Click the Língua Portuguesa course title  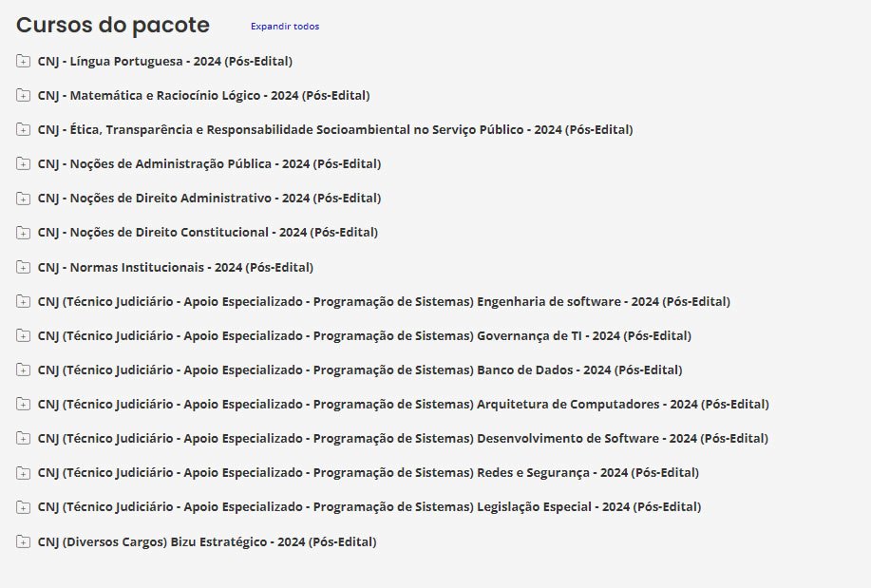click(165, 62)
